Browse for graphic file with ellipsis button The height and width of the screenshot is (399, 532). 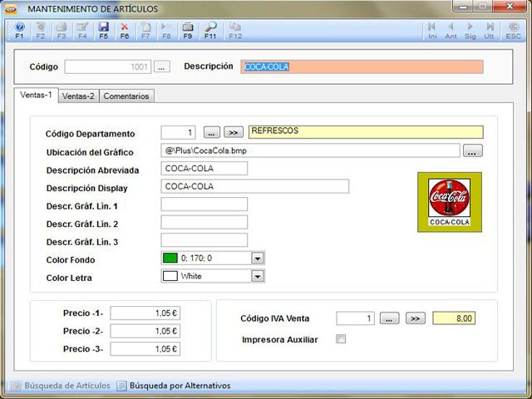473,150
